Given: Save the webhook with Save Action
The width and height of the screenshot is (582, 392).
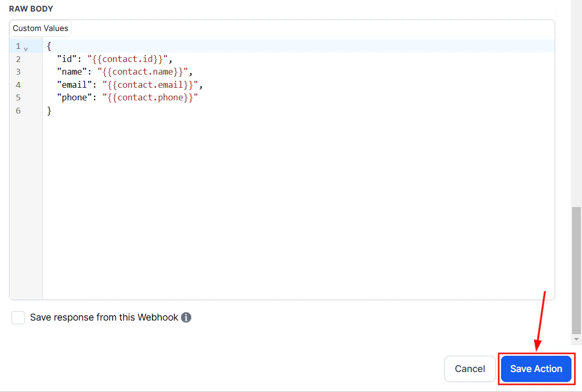Looking at the screenshot, I should click(x=536, y=369).
